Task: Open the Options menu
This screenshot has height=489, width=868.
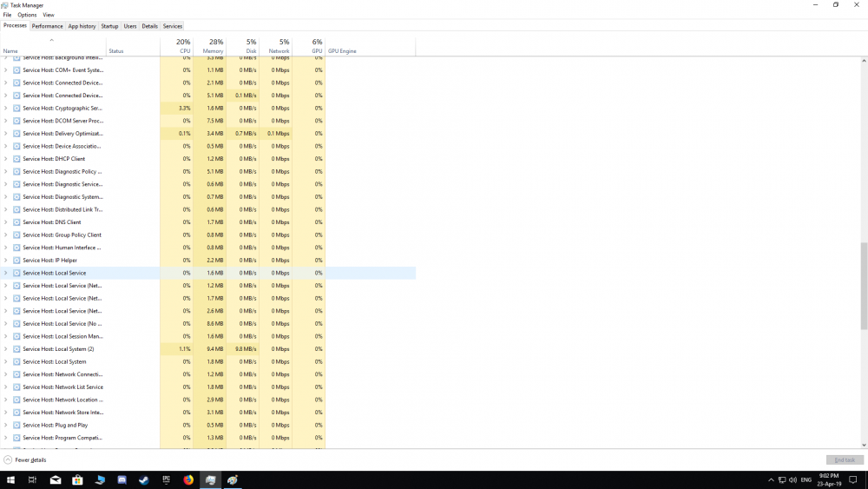Action: [x=27, y=15]
